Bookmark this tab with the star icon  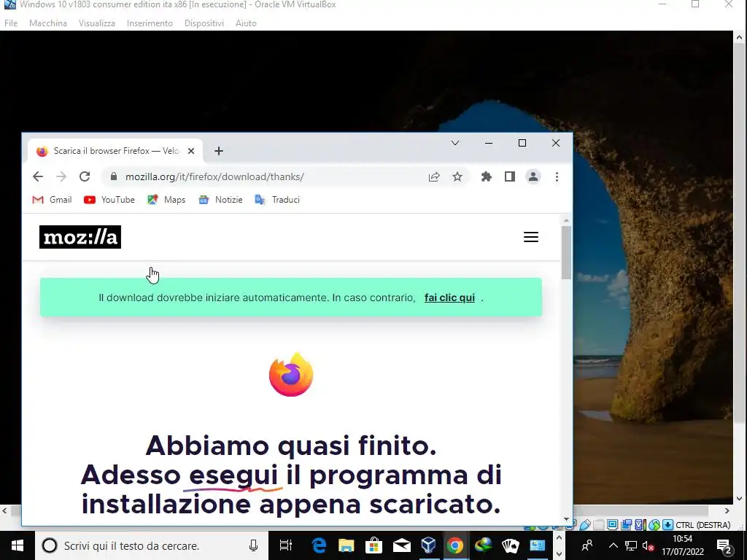pos(457,176)
